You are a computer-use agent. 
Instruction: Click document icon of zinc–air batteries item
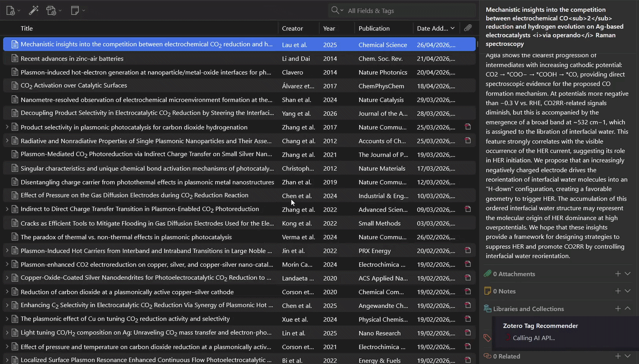(15, 59)
